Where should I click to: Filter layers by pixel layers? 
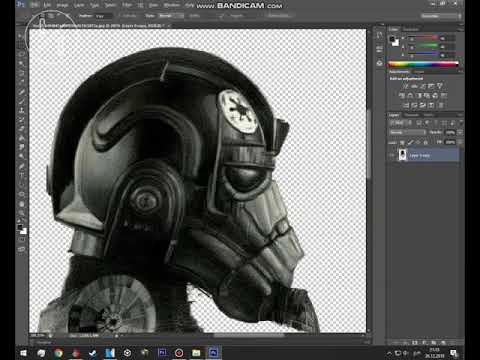[x=419, y=123]
